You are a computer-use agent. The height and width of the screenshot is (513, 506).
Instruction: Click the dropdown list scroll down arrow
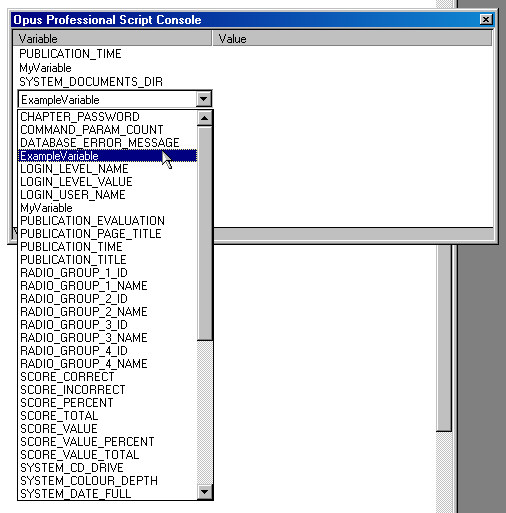point(204,492)
